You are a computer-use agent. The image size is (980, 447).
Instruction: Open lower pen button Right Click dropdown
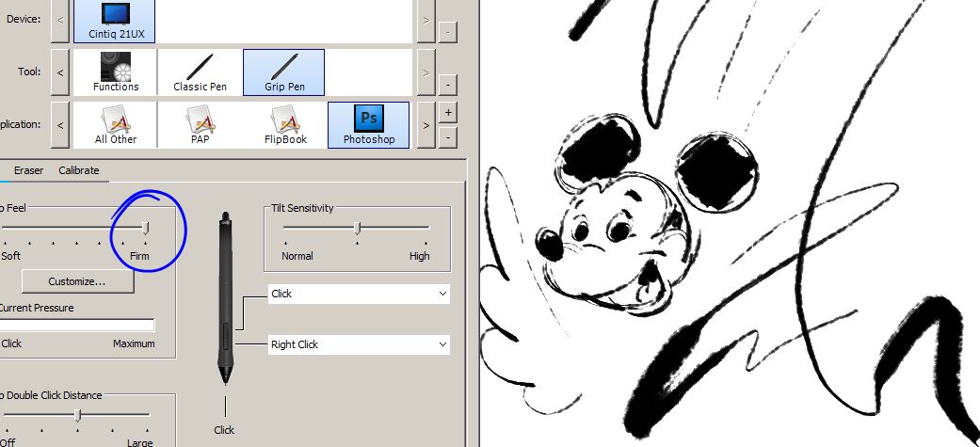pos(359,344)
